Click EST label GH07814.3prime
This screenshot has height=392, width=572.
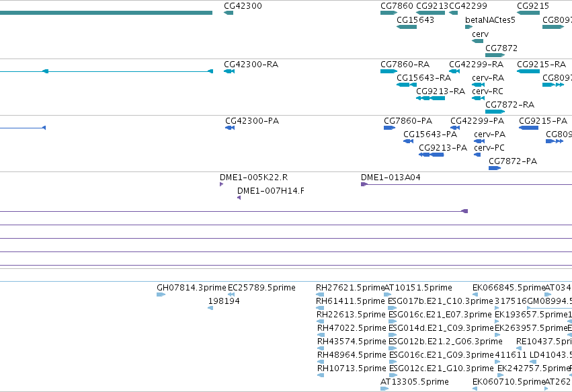pos(191,288)
